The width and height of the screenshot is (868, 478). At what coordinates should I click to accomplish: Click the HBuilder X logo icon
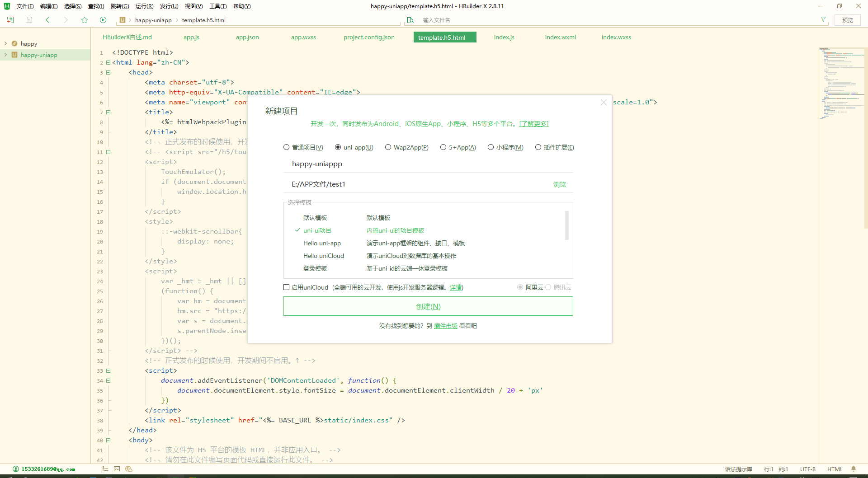pos(7,6)
